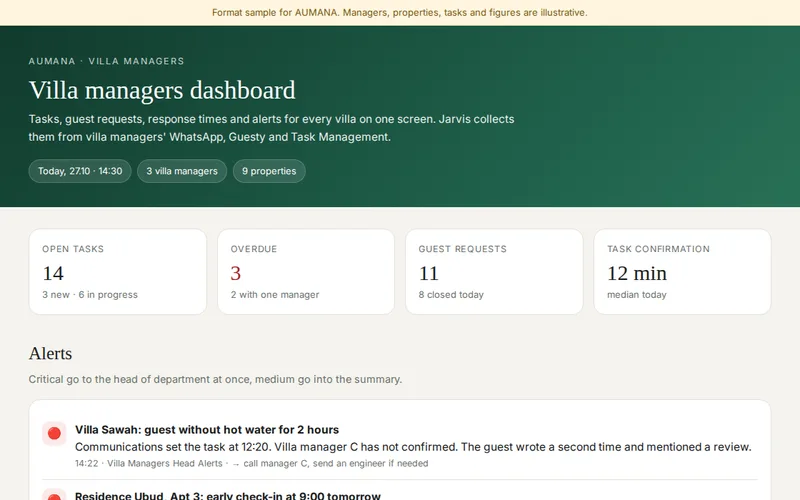Viewport: 800px width, 500px height.
Task: Click 'Format sample for AUMANA' banner text
Action: 399,13
